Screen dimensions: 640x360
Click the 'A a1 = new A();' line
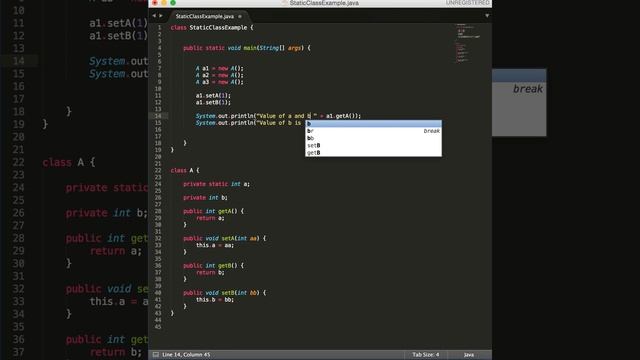pos(220,68)
